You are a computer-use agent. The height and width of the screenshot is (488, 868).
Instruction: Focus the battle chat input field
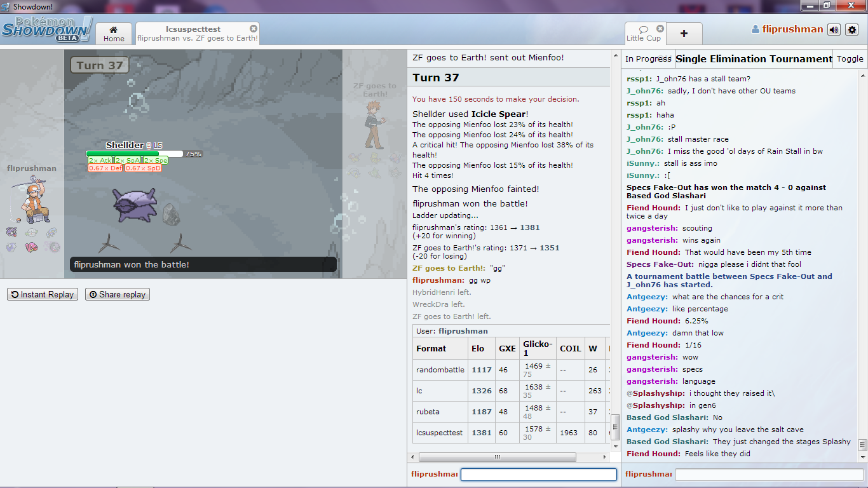[538, 475]
